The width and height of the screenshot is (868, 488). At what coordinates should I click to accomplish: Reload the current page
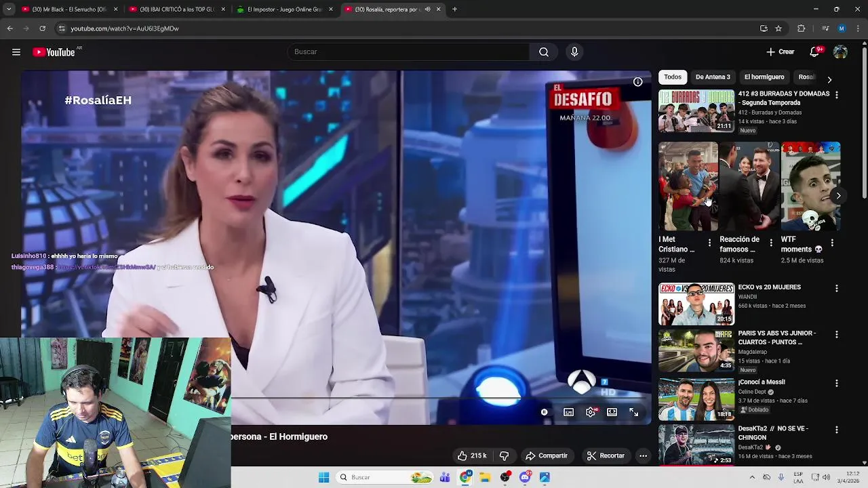point(43,28)
